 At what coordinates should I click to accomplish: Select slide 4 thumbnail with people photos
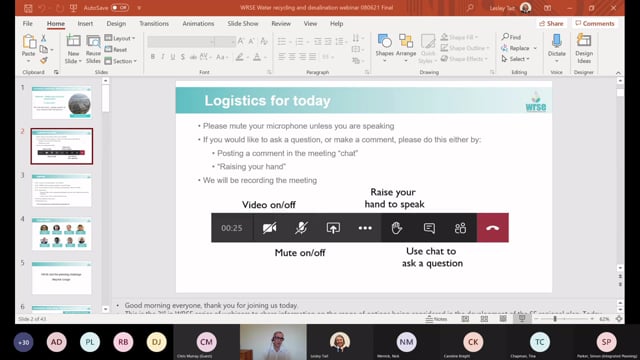pos(62,234)
